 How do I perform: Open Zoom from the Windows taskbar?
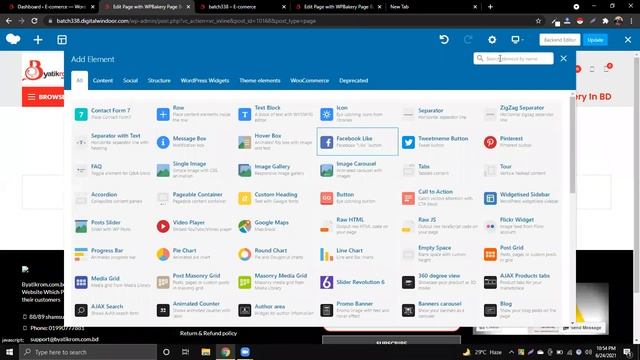(x=245, y=352)
